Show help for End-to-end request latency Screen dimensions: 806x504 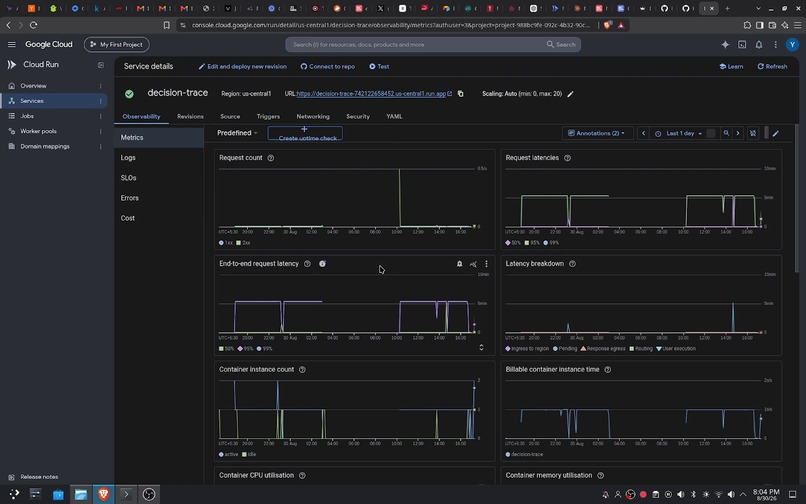tap(307, 264)
